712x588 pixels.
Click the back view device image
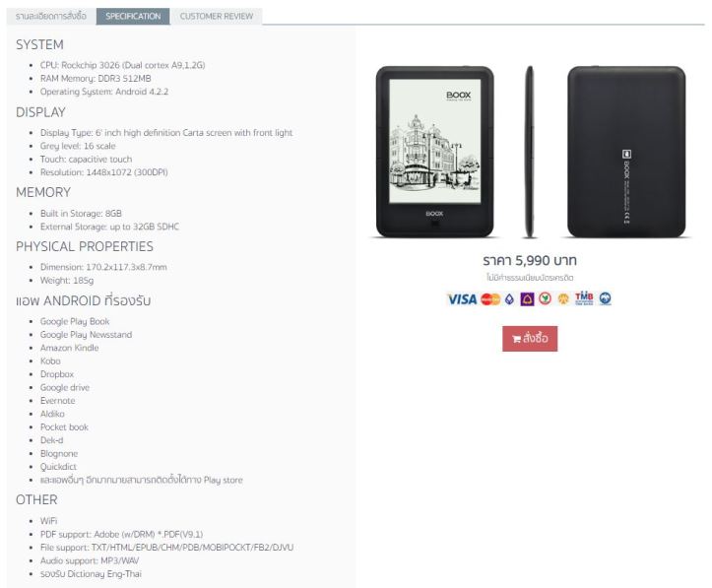(626, 152)
